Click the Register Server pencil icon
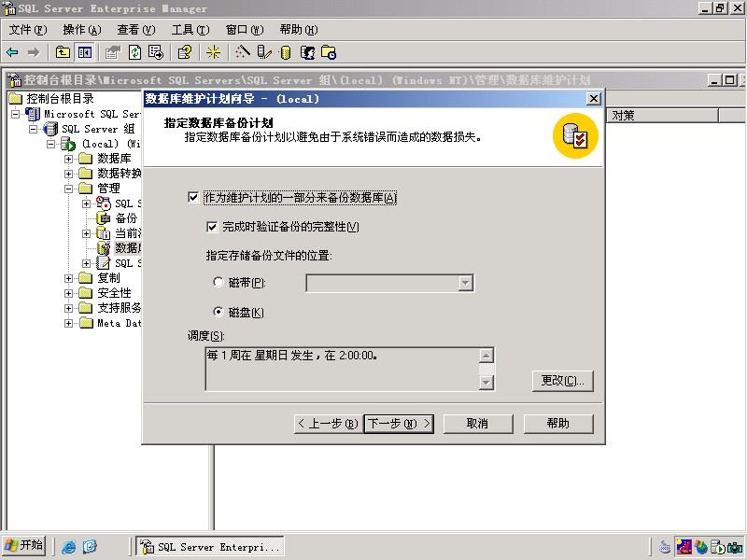This screenshot has height=560, width=747. pyautogui.click(x=263, y=52)
